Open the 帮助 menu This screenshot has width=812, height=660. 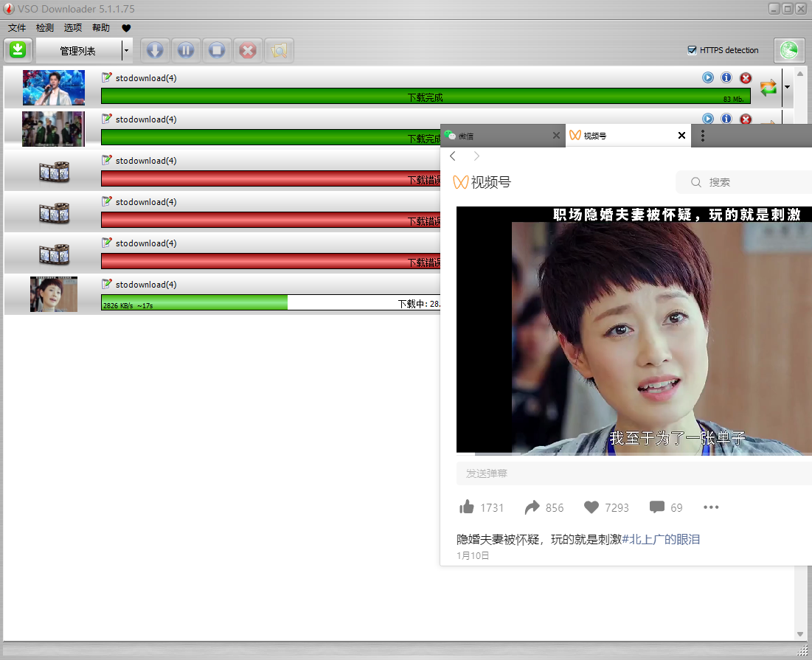point(101,28)
